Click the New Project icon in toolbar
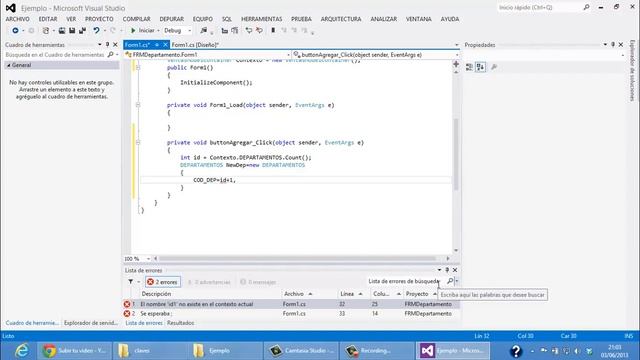 point(46,31)
